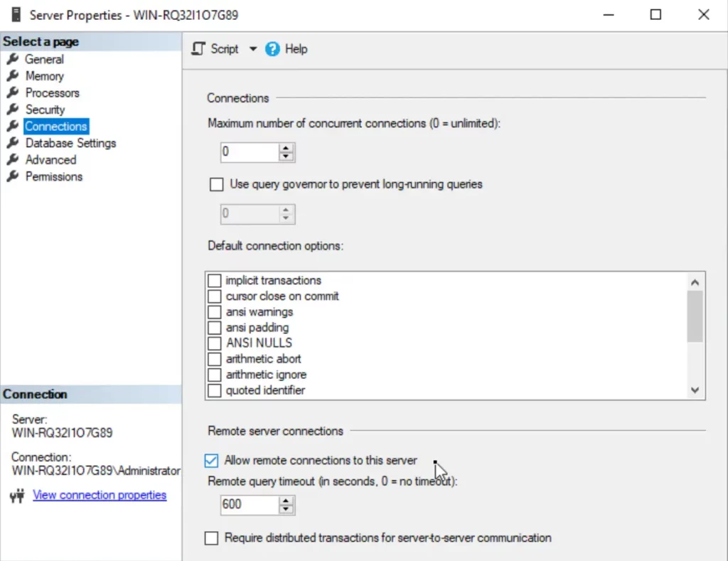Uncheck Allow remote connections to this server

point(211,460)
